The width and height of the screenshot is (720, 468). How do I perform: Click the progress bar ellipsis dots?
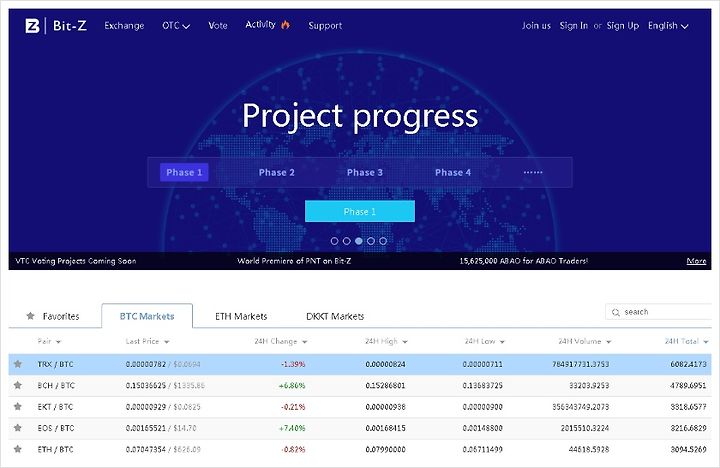(533, 172)
